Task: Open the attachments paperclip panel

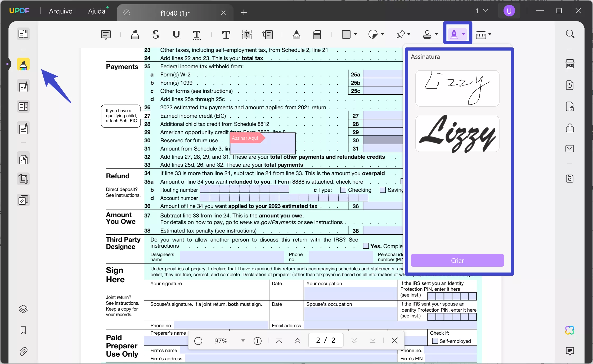Action: point(23,352)
